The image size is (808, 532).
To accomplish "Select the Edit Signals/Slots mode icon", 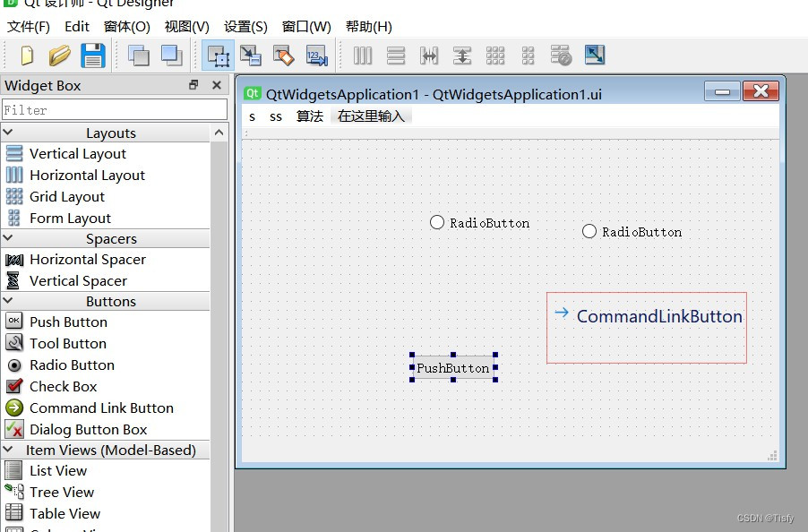I will pos(251,56).
